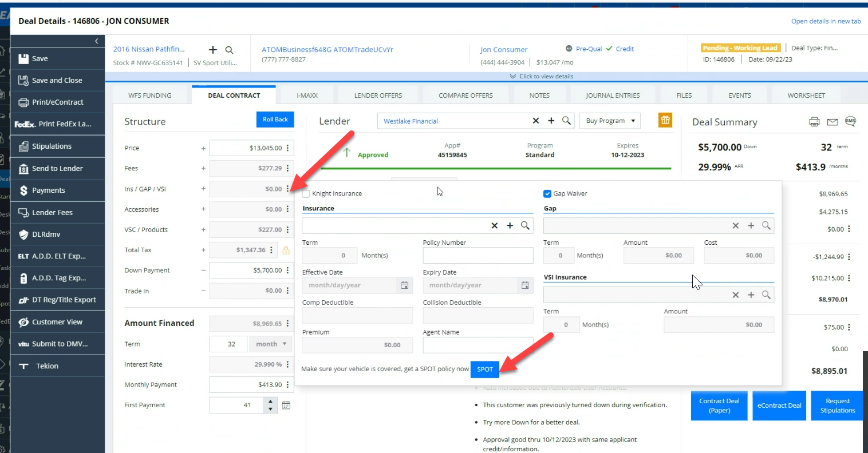Click search icon in Lender field
This screenshot has height=453, width=868.
point(566,121)
